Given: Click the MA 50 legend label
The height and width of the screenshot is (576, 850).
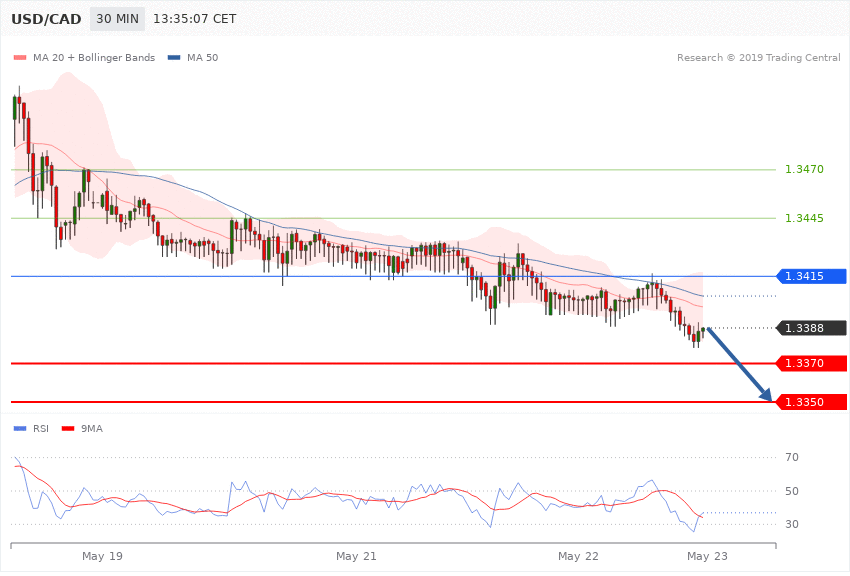Looking at the screenshot, I should click(x=202, y=57).
